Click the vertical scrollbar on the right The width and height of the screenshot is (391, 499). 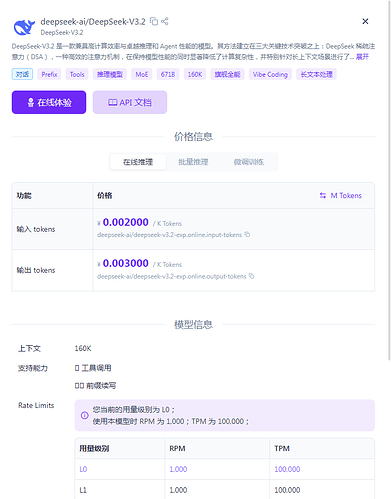click(x=389, y=180)
